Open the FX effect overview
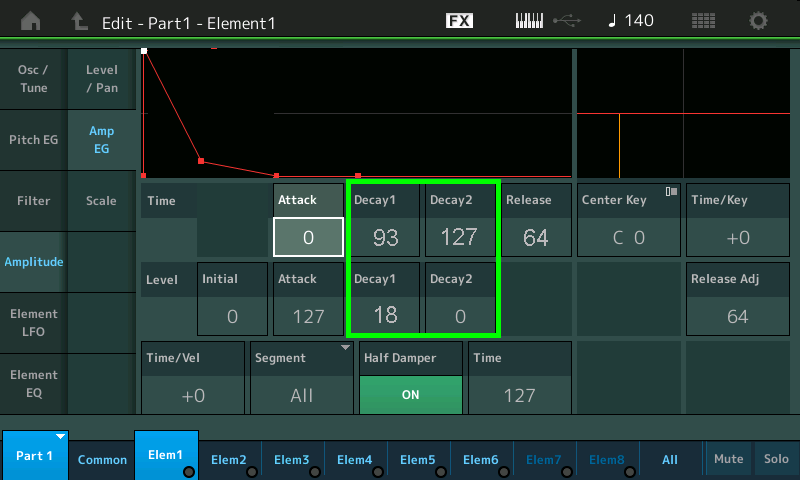Viewport: 800px width, 480px height. pos(459,21)
